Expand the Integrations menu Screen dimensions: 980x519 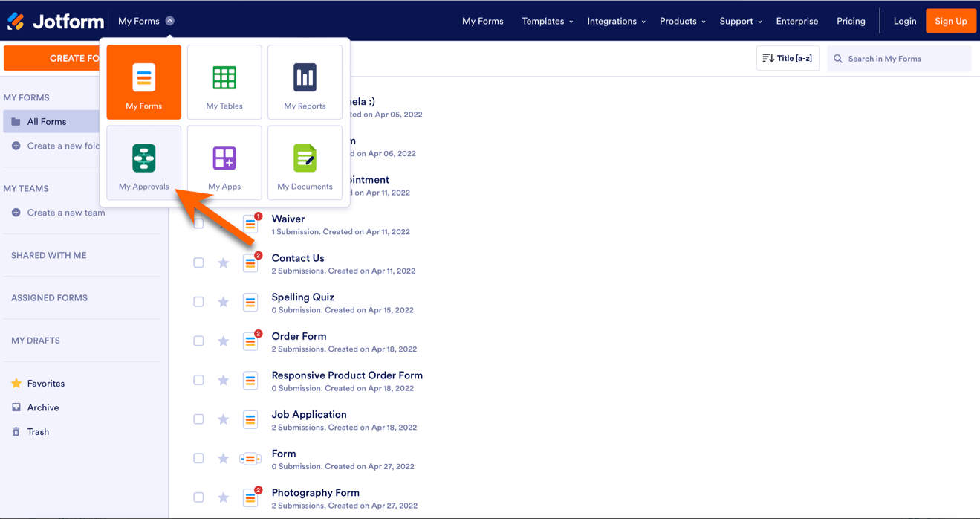616,21
